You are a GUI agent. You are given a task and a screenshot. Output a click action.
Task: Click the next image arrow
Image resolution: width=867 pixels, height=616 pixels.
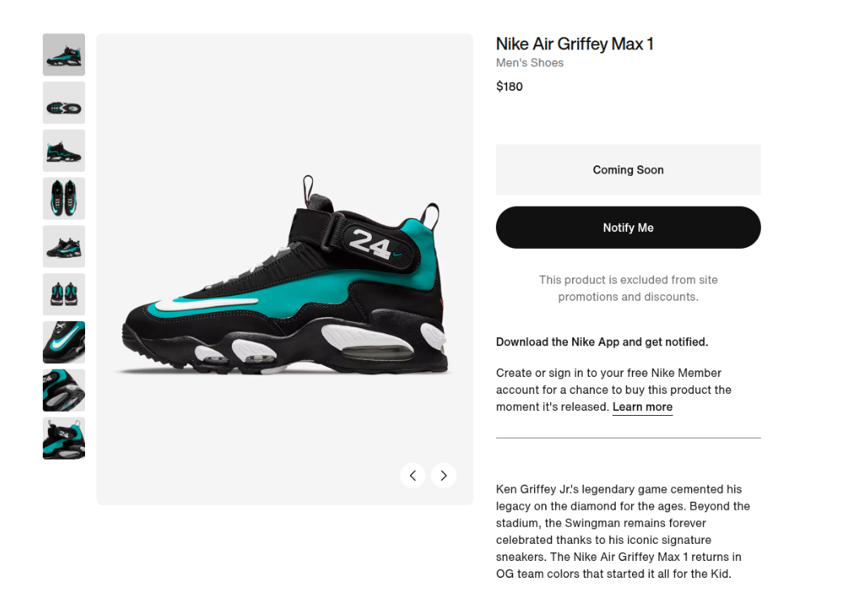443,475
